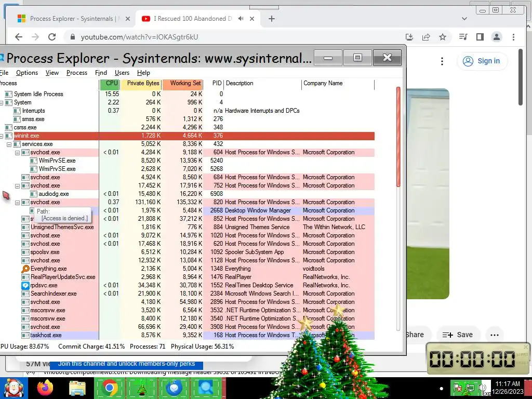Sort by Private Bytes column header
This screenshot has width=532, height=399.
click(141, 84)
